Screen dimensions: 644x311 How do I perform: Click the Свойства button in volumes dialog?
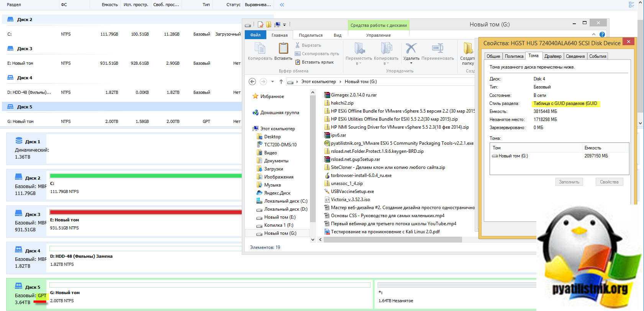pos(609,182)
